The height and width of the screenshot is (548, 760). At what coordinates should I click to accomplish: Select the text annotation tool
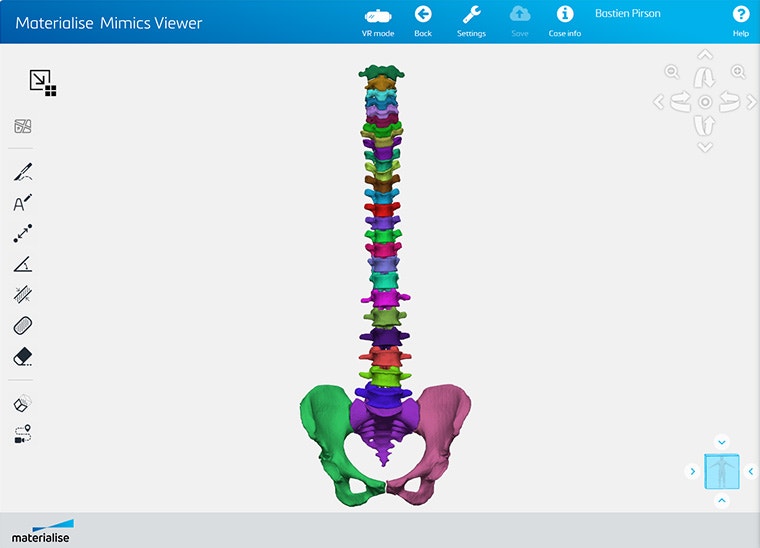click(23, 203)
